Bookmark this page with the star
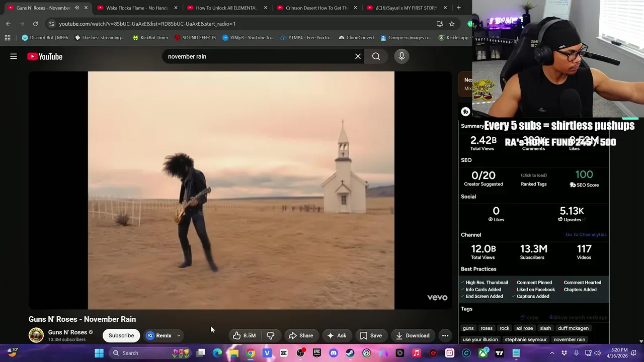644x362 pixels. (x=452, y=24)
